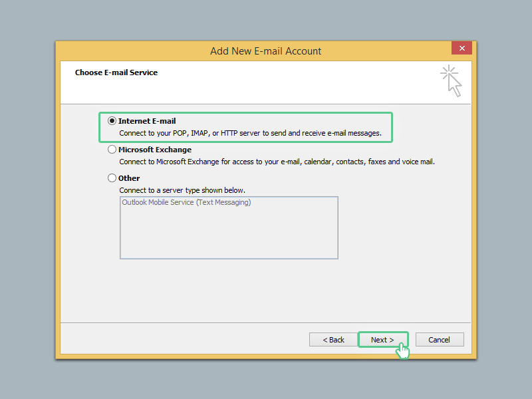This screenshot has height=399, width=532.
Task: Click 'Connect to a server type shown below'
Action: [x=182, y=190]
